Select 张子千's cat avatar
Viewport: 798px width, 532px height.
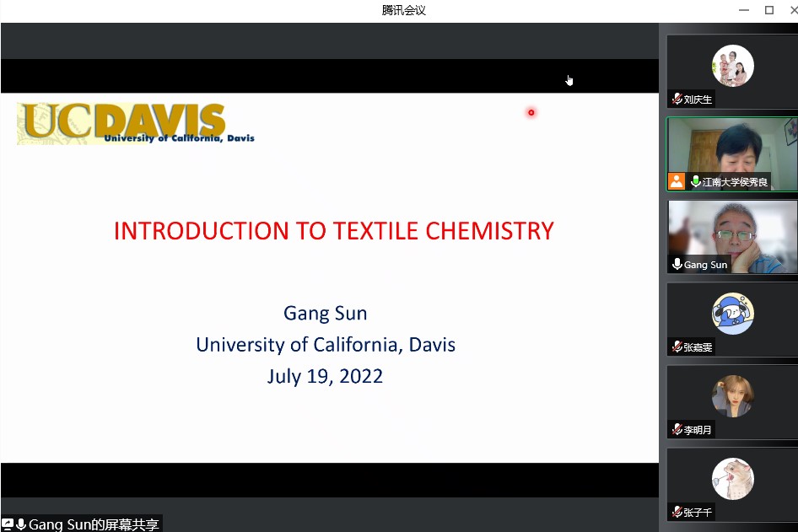click(x=732, y=479)
